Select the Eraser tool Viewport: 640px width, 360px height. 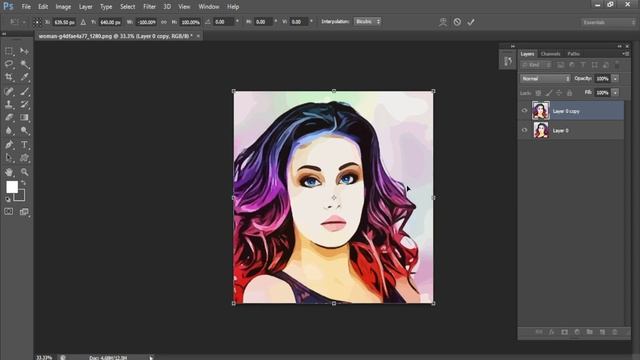point(9,118)
